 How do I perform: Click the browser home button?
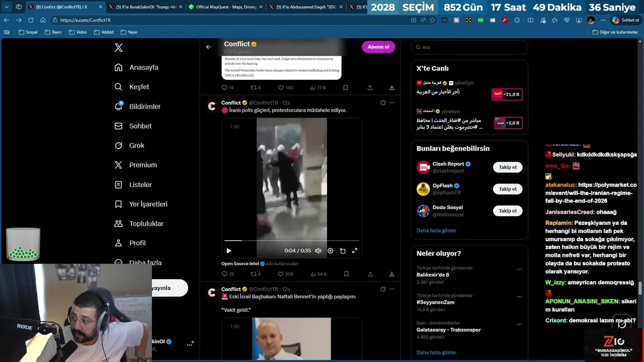click(x=43, y=20)
